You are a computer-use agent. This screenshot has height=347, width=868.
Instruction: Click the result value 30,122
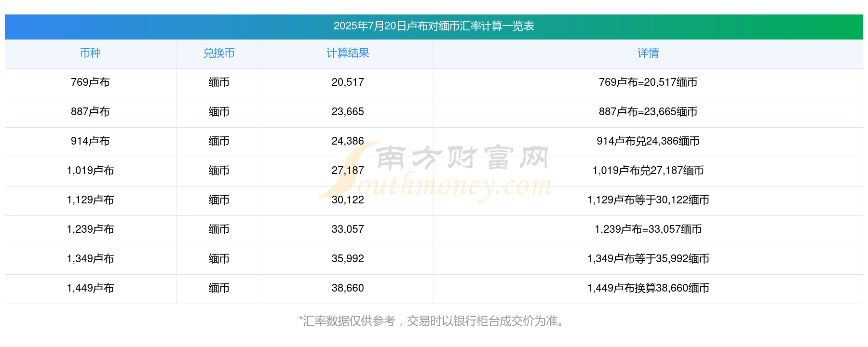pos(348,200)
